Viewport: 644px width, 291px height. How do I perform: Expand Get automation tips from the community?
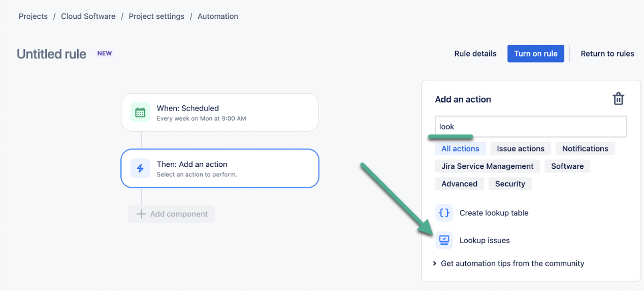tap(509, 264)
